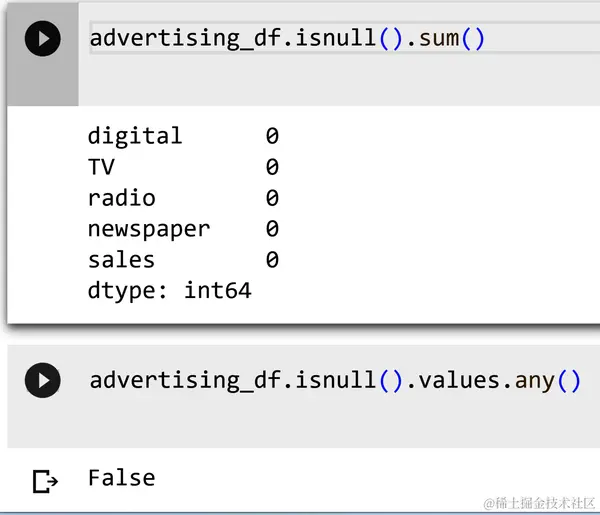Click the 'dtype: int64' output line
Viewport: 600px width, 515px height.
pyautogui.click(x=169, y=291)
